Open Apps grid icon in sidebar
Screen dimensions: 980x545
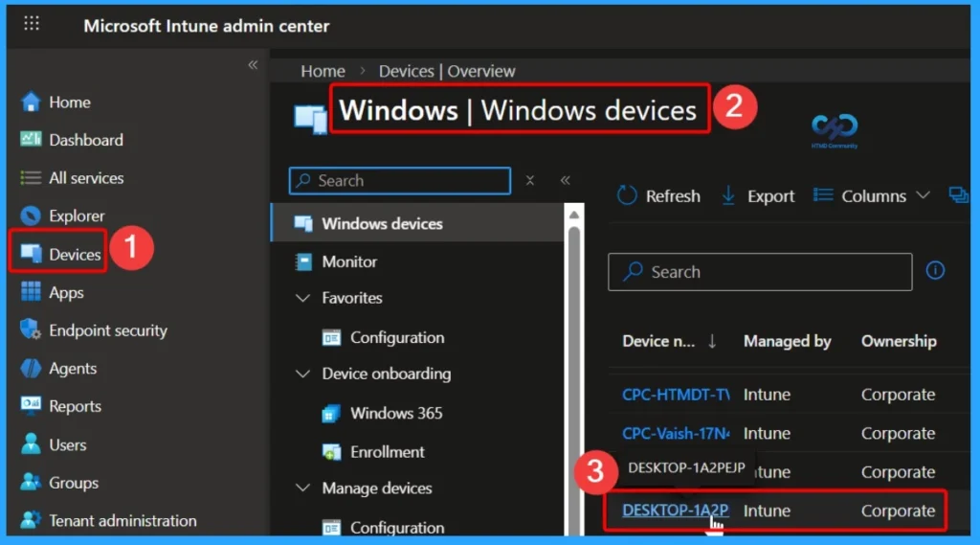coord(30,291)
